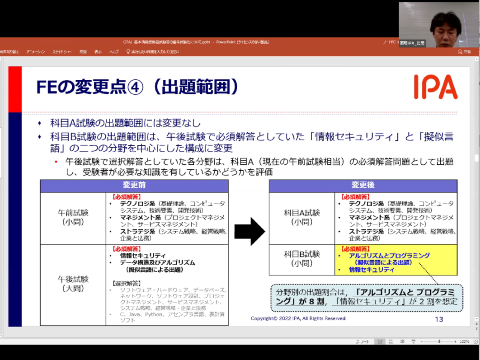Viewport: 480px width, 360px height.
Task: Click slide title FEの変更点④（出題範囲）
Action: pos(137,87)
